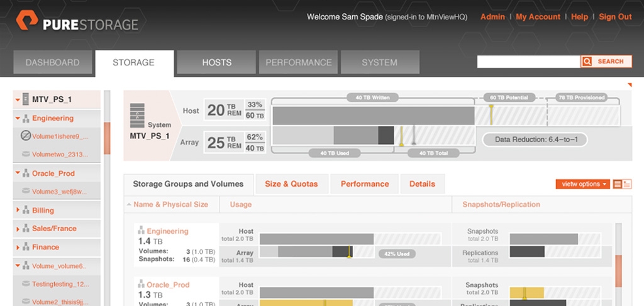Open the Oracle_Prod group link in the table

tap(167, 284)
